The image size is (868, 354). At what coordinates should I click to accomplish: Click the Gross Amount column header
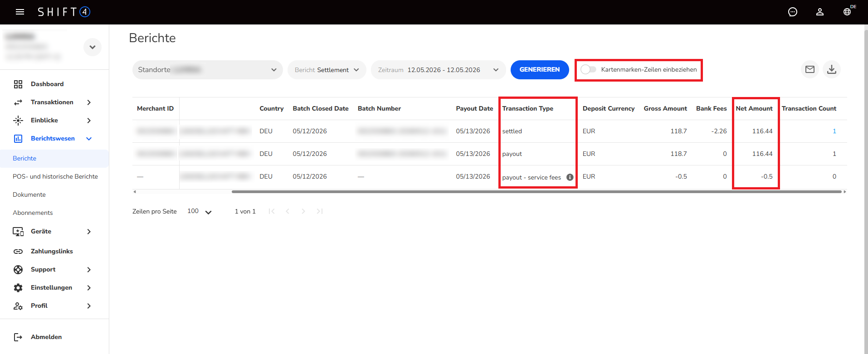pyautogui.click(x=665, y=109)
